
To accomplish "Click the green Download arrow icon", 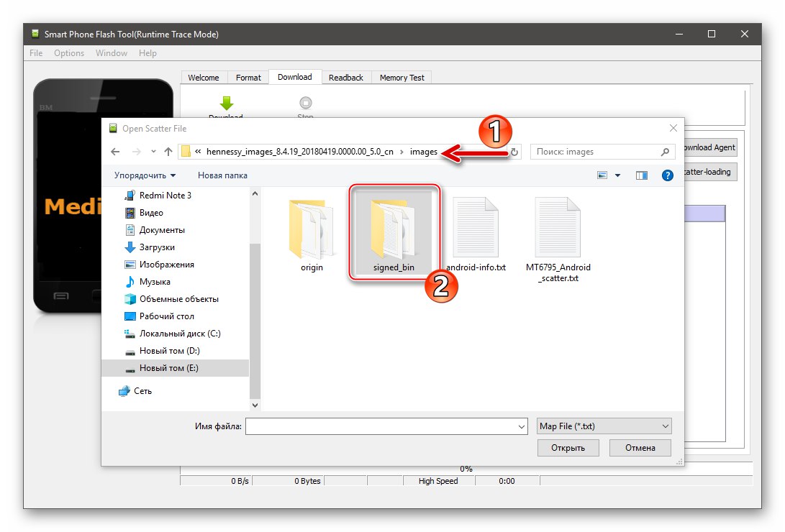I will tap(226, 104).
